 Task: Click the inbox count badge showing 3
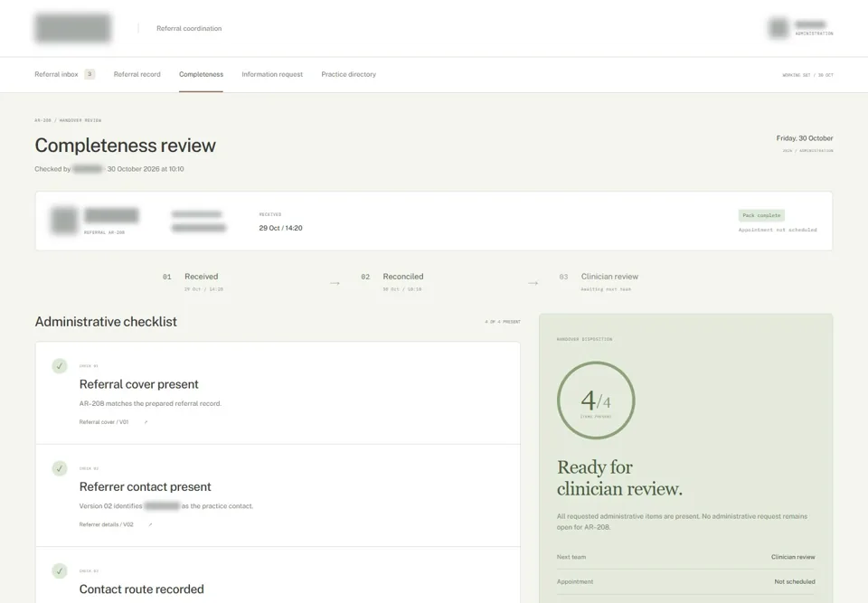coord(90,74)
